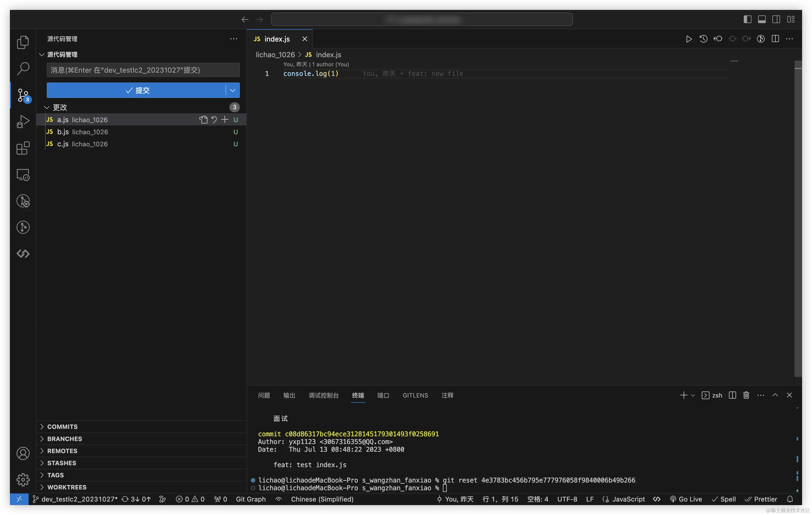Open Search view in the activity bar
This screenshot has width=812, height=515.
click(23, 69)
